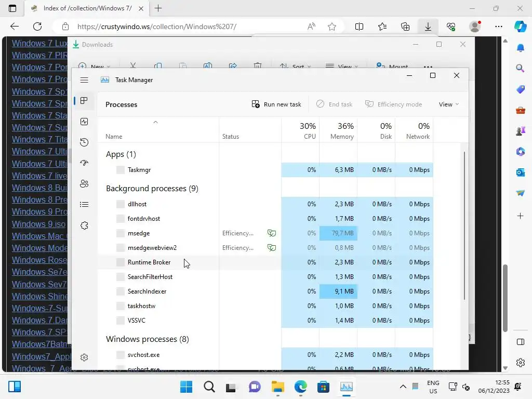Open Edge Favorites list icon
This screenshot has height=399, width=532.
point(382,26)
